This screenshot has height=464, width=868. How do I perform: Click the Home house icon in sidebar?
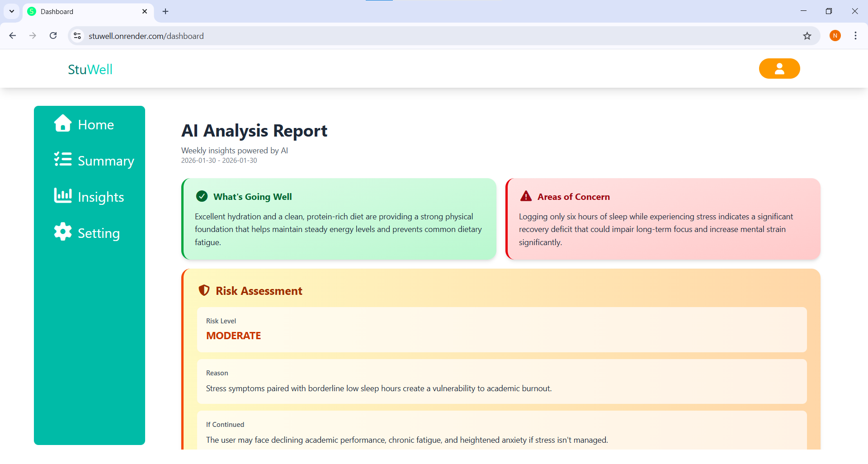coord(63,123)
